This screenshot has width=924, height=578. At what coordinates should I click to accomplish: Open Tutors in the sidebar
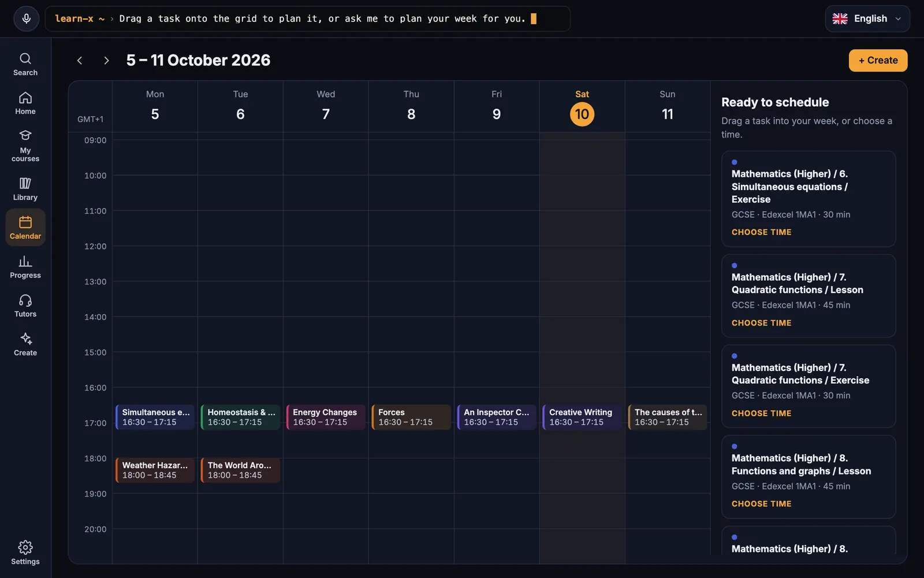tap(25, 306)
